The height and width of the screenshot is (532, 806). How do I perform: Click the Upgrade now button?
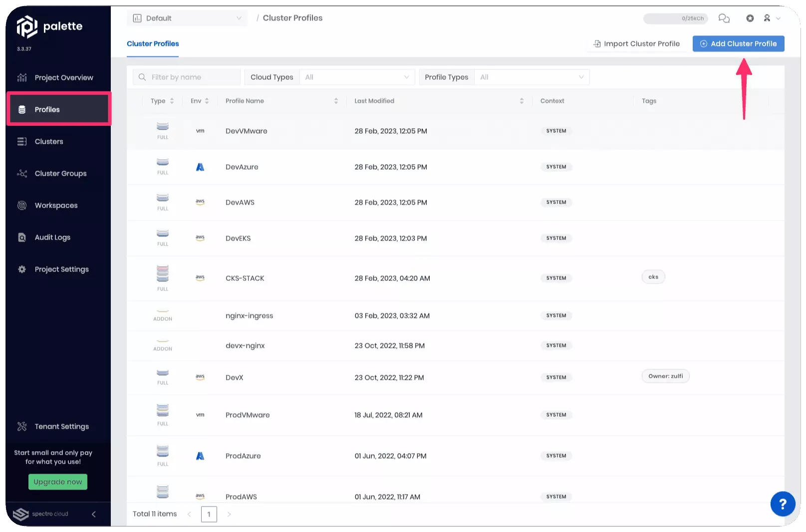(x=58, y=482)
